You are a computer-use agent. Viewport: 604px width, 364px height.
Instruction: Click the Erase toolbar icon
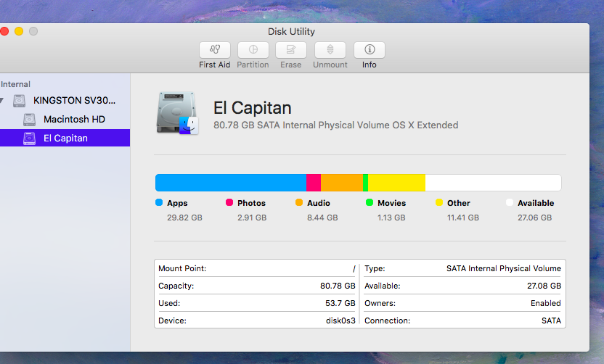[x=291, y=49]
